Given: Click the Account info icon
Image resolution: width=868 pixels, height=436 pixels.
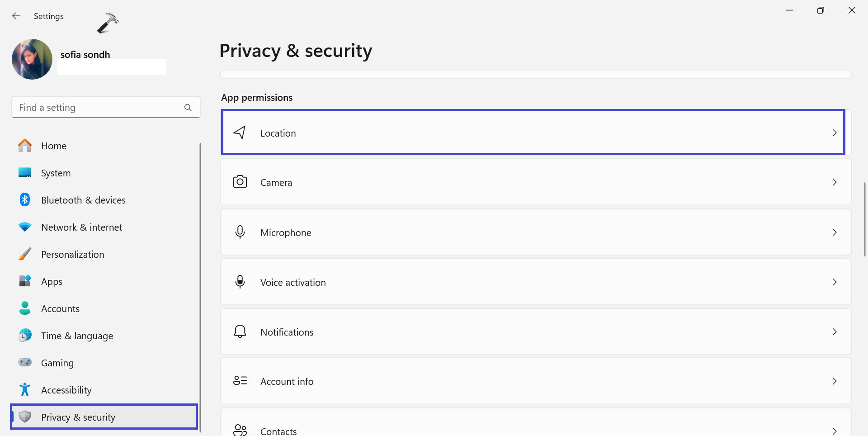Looking at the screenshot, I should point(240,381).
